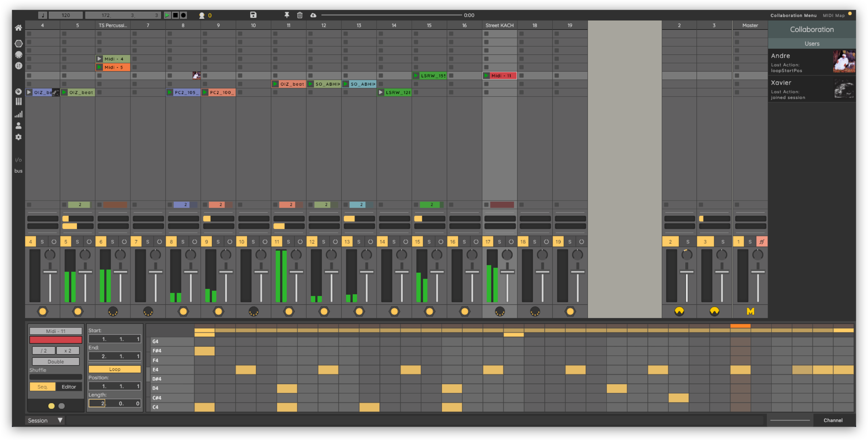Toggle the yellow Loop button
The width and height of the screenshot is (868, 440).
(x=115, y=369)
